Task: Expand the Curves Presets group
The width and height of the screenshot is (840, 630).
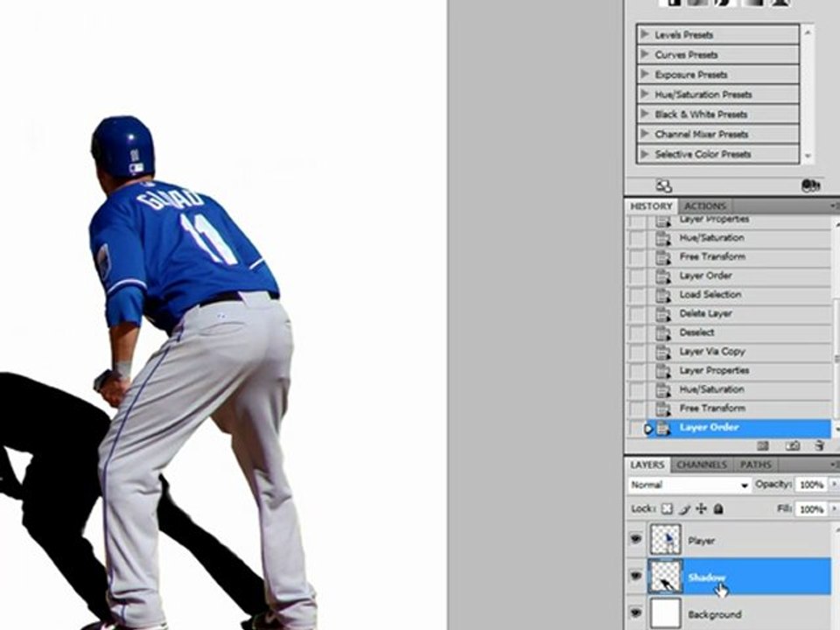Action: pyautogui.click(x=645, y=54)
